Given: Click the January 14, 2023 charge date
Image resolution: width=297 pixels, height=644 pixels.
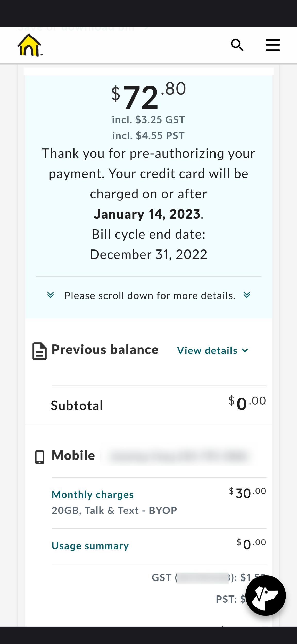Looking at the screenshot, I should (147, 214).
